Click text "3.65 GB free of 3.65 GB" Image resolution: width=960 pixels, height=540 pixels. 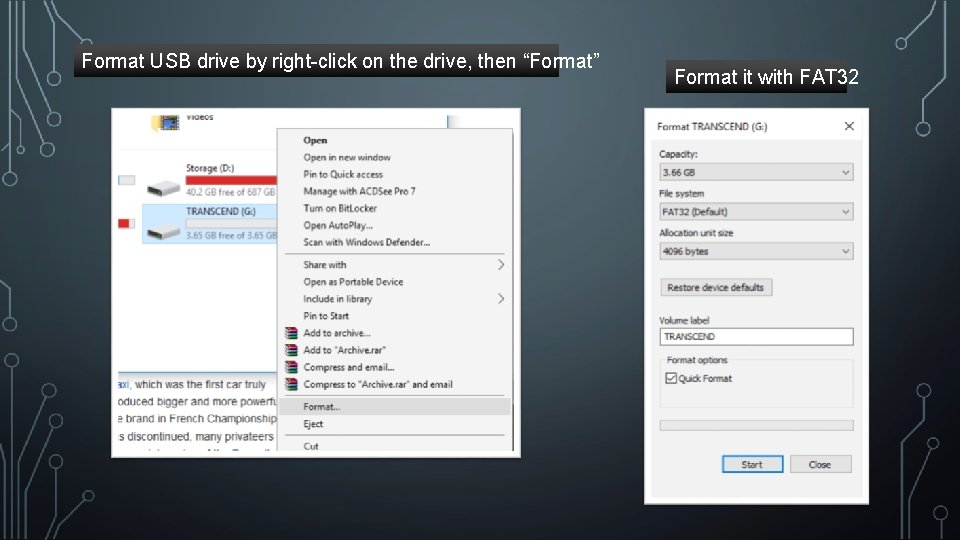[231, 235]
